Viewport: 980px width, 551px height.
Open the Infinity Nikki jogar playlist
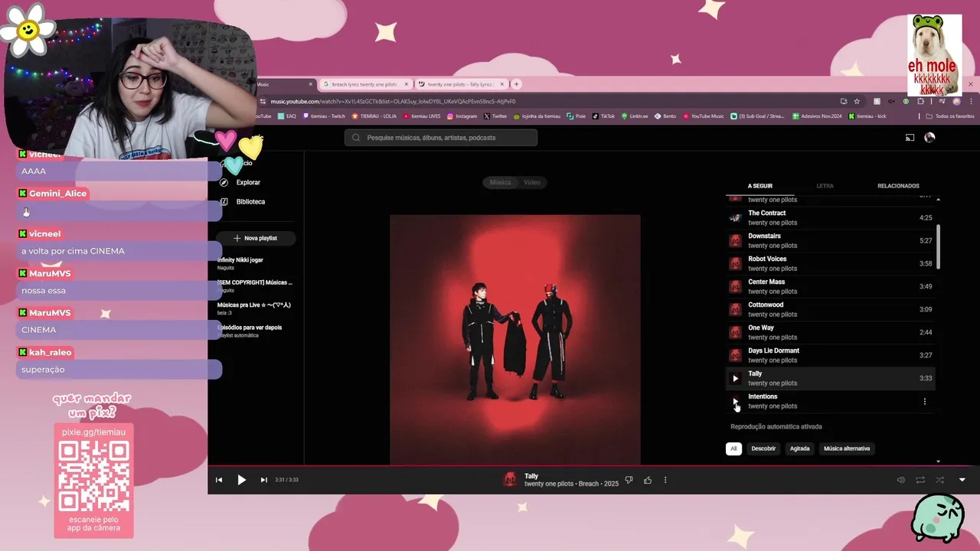[240, 263]
